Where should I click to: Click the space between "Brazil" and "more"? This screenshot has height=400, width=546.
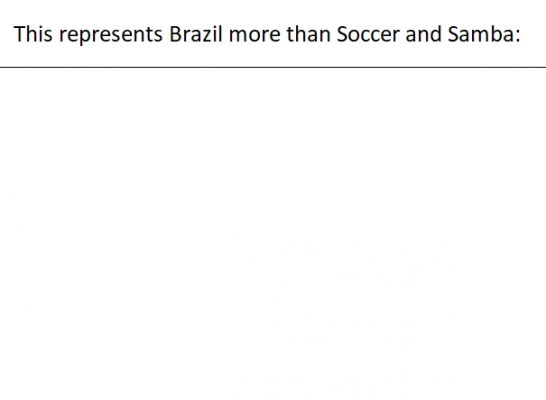click(x=226, y=35)
